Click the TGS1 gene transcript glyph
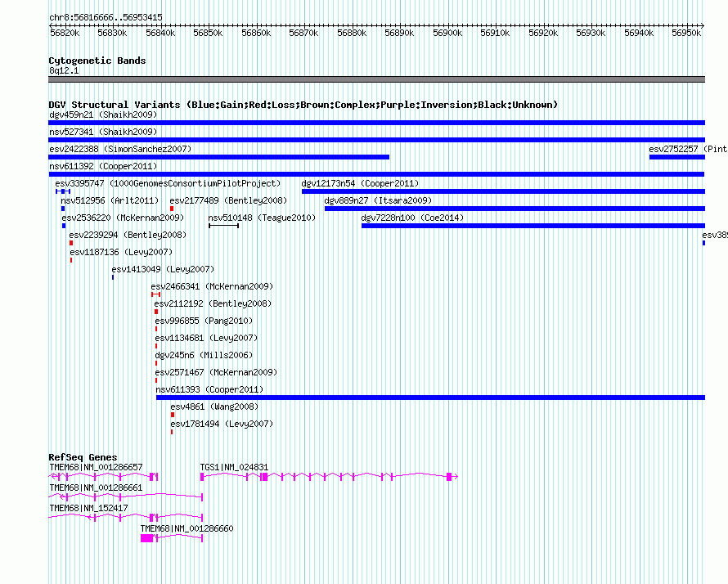This screenshot has height=584, width=728. [x=329, y=477]
